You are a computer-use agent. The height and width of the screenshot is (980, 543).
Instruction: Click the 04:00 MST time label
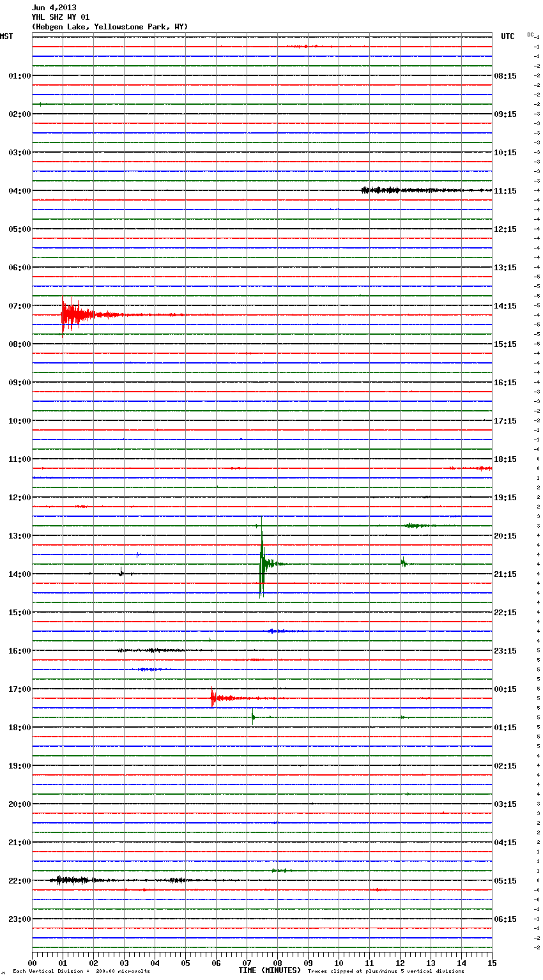tap(19, 190)
